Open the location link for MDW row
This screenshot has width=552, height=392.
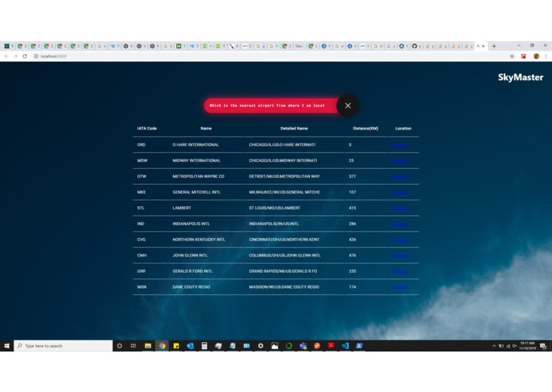400,160
